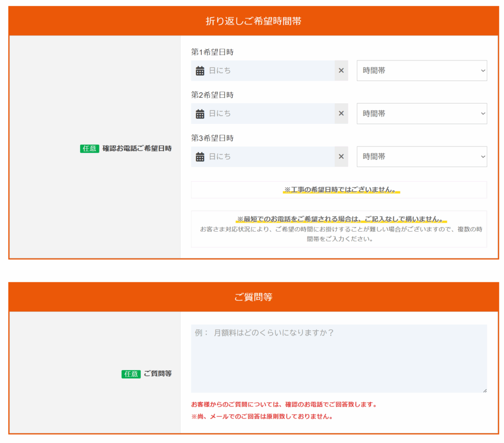Click the 任意 badge next to ご質問等
The width and height of the screenshot is (504, 443).
click(130, 374)
